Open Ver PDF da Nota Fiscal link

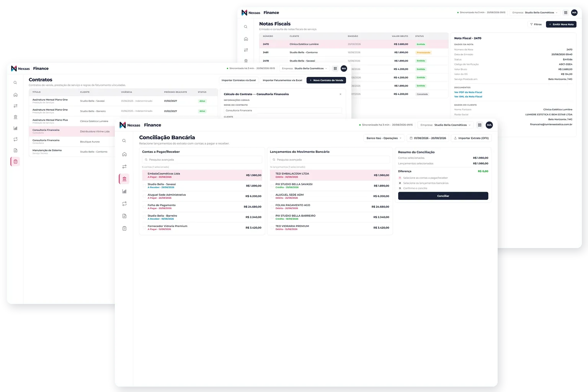click(468, 92)
